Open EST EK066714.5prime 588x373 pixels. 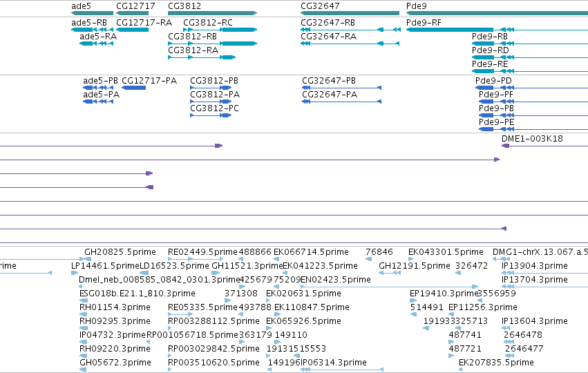pos(311,252)
